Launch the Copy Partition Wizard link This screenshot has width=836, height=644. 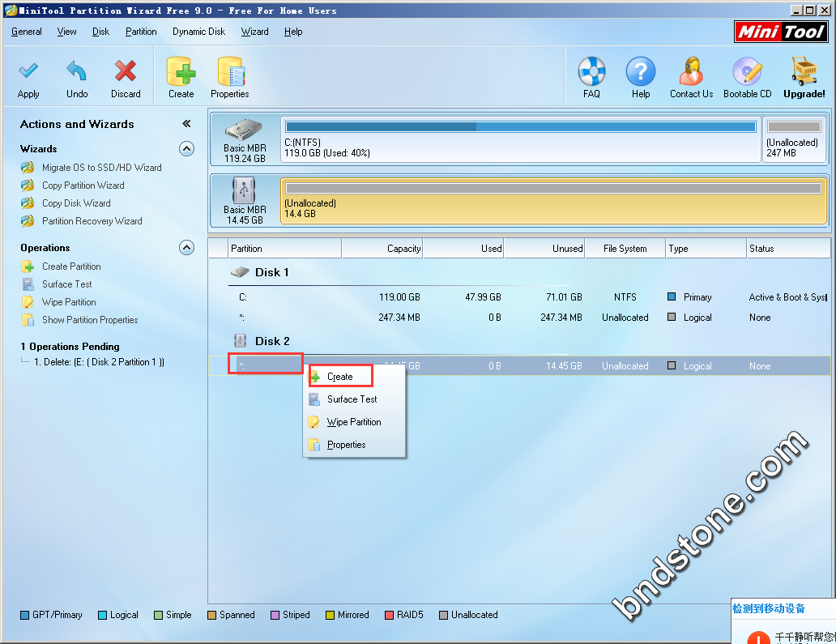click(x=83, y=185)
